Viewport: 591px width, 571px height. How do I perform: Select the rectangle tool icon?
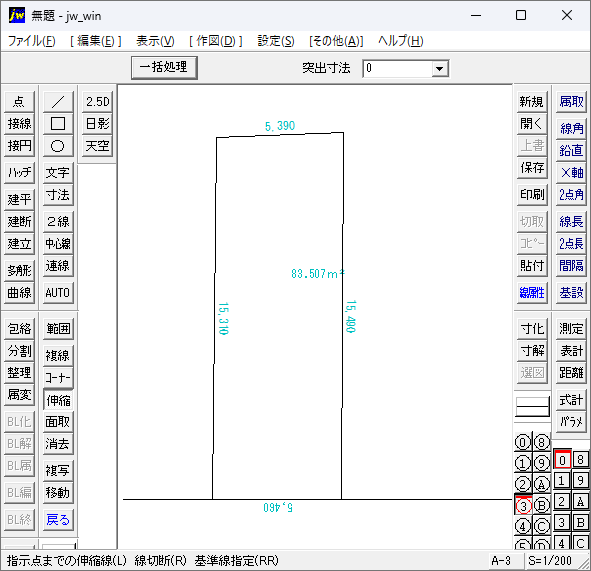pyautogui.click(x=58, y=123)
